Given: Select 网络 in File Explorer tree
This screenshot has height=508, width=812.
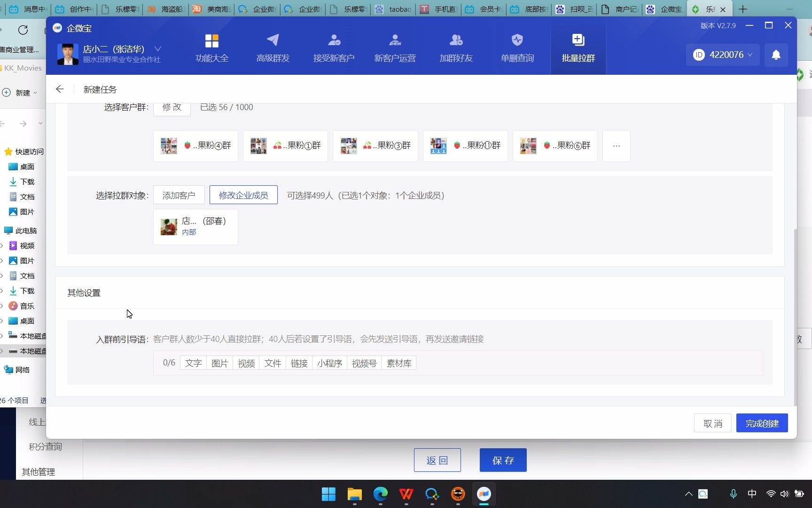Looking at the screenshot, I should click(x=17, y=370).
